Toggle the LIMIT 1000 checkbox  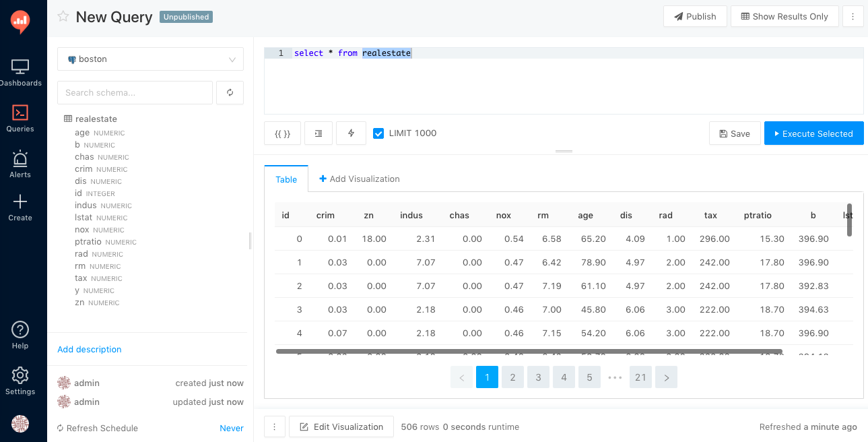coord(378,133)
